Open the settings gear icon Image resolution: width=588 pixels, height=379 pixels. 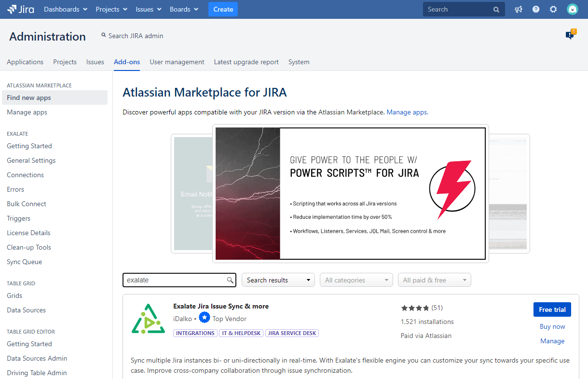coord(553,9)
